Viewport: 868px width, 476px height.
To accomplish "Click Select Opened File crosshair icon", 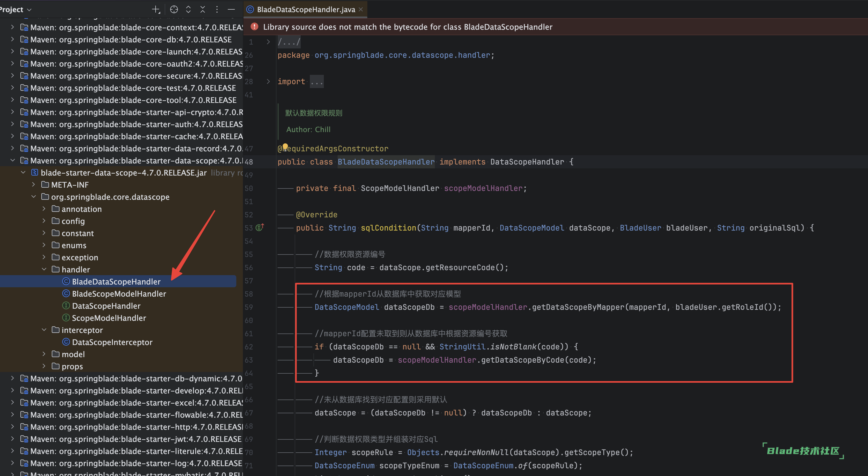I will [174, 9].
